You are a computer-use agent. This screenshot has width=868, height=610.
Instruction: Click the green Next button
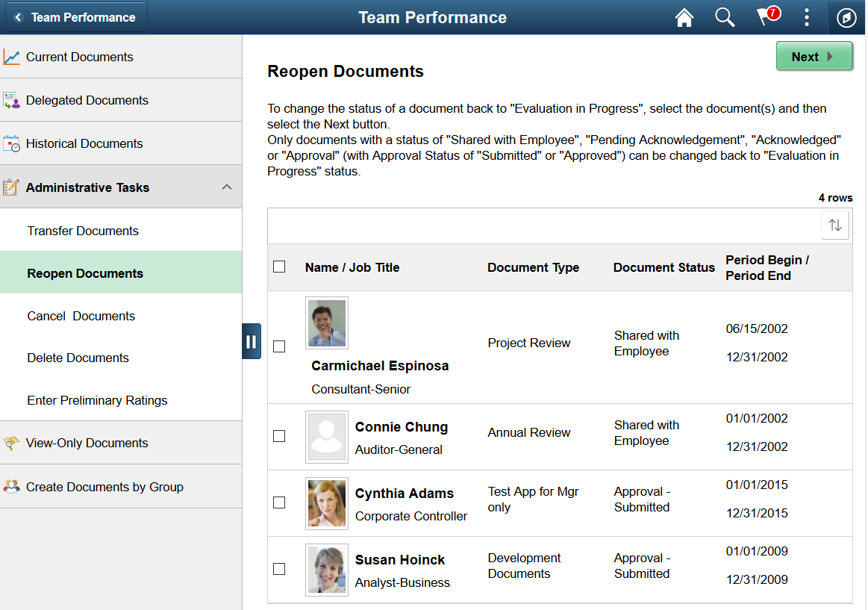[814, 57]
